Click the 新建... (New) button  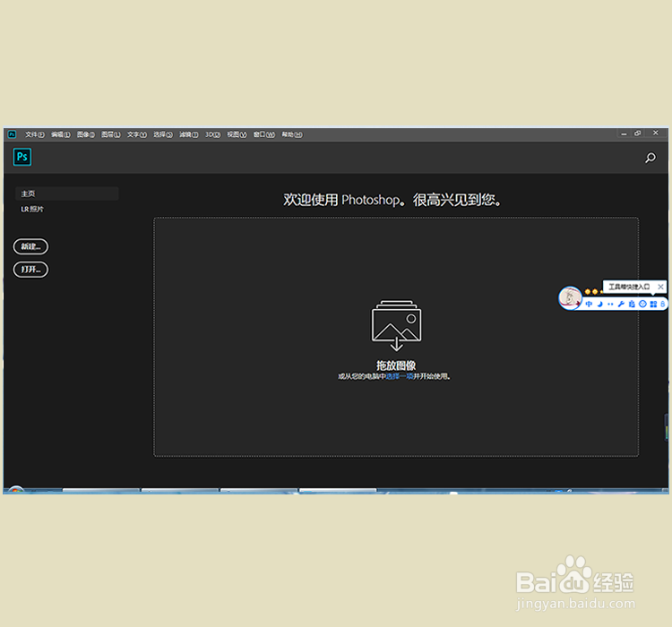click(30, 246)
